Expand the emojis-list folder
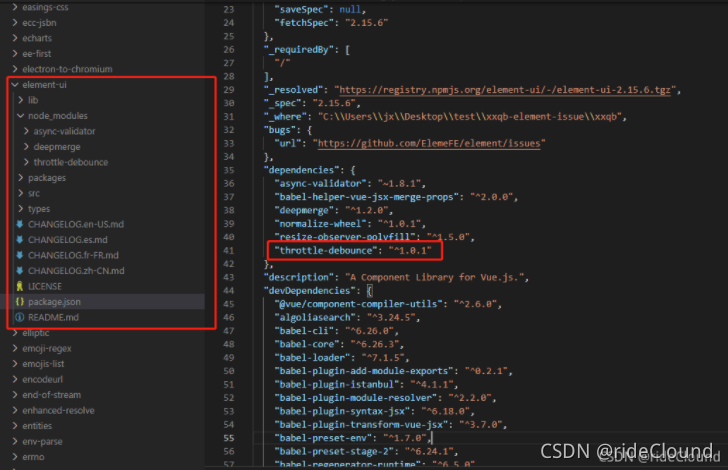The height and width of the screenshot is (470, 728). coord(15,364)
